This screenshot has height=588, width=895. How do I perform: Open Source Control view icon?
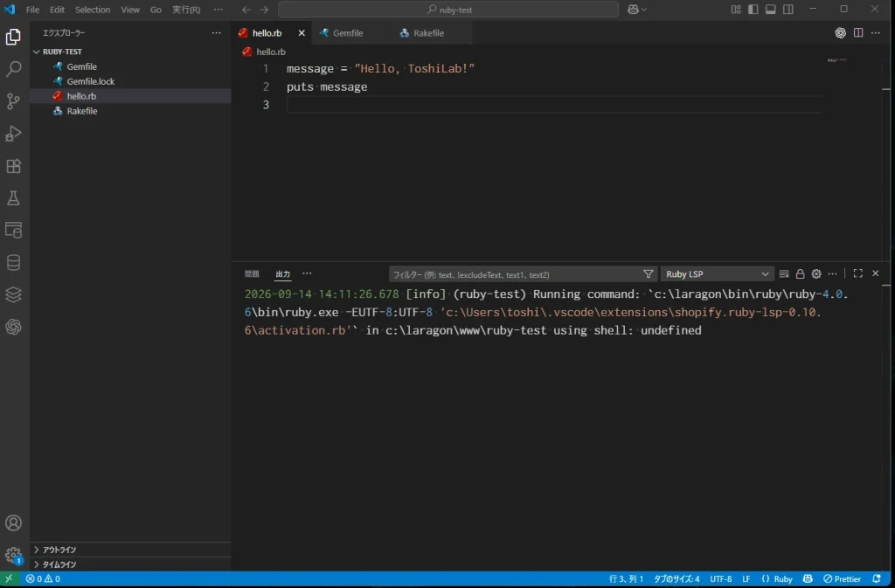click(x=13, y=101)
